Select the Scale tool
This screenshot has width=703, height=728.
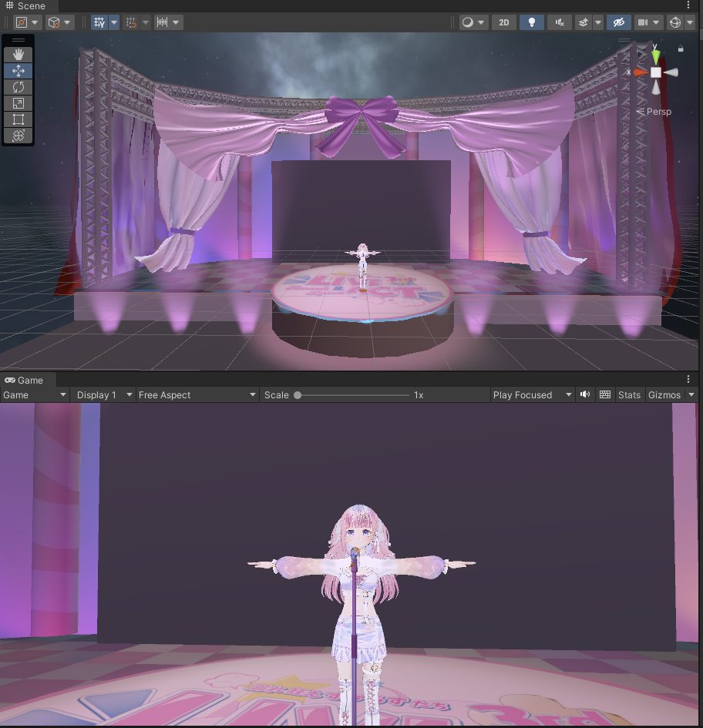pos(18,103)
